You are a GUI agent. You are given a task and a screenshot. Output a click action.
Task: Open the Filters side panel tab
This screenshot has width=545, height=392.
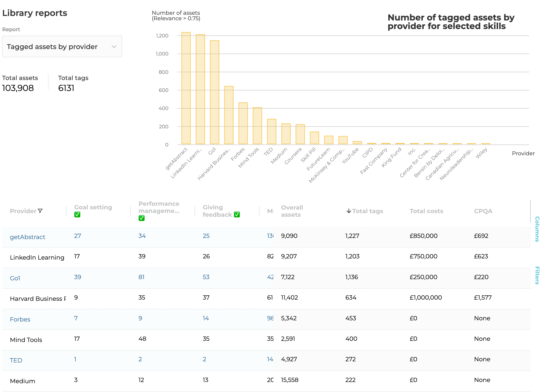pos(537,276)
